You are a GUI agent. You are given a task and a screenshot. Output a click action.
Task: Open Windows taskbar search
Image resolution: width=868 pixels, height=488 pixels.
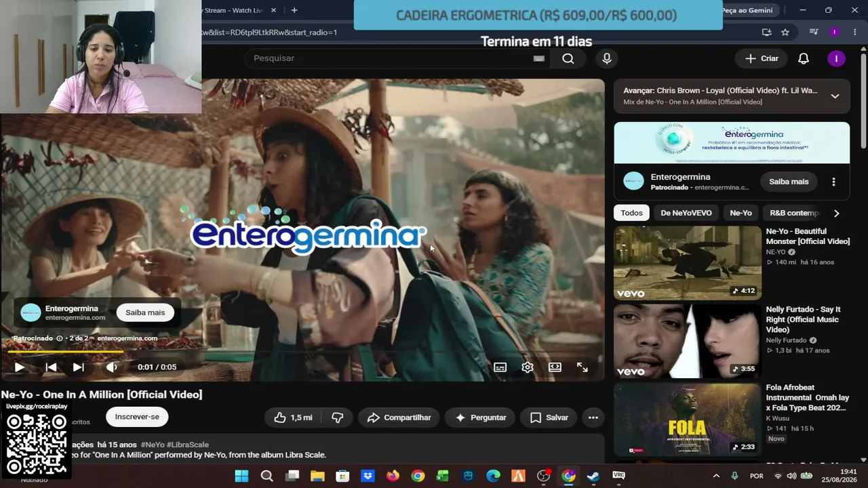click(267, 476)
